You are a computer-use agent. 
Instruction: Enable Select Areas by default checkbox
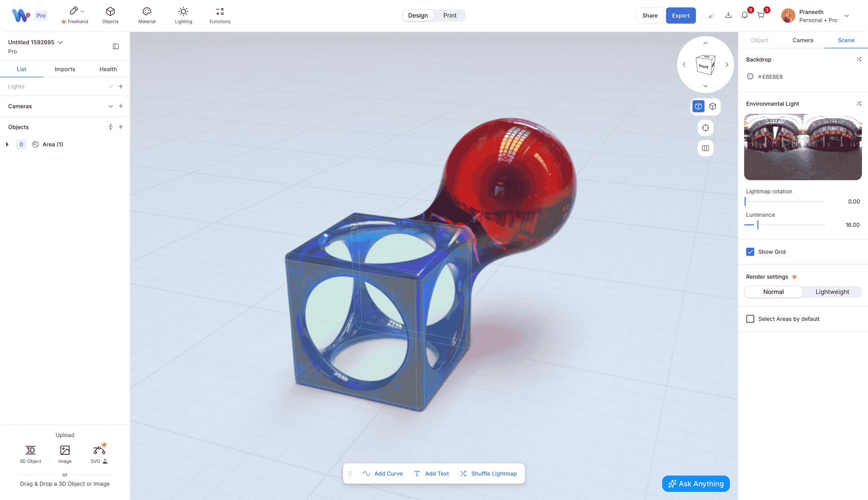[750, 319]
